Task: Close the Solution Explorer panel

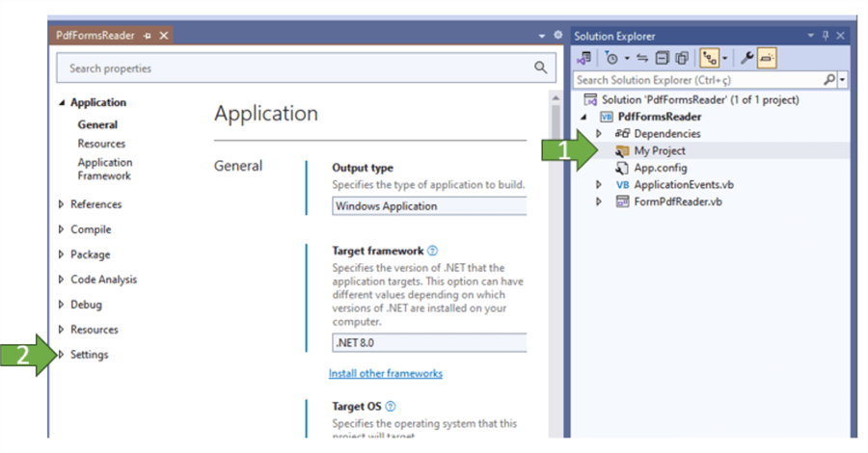Action: pyautogui.click(x=840, y=36)
